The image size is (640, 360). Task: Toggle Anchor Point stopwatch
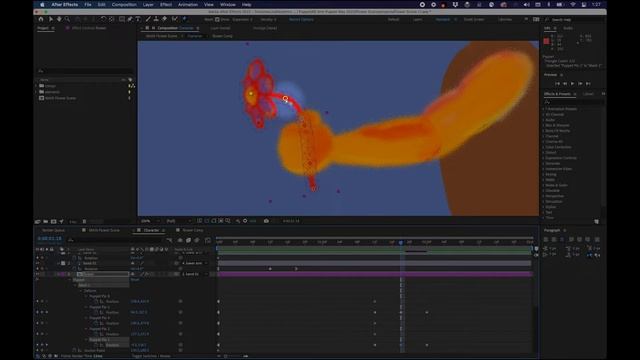coord(74,350)
